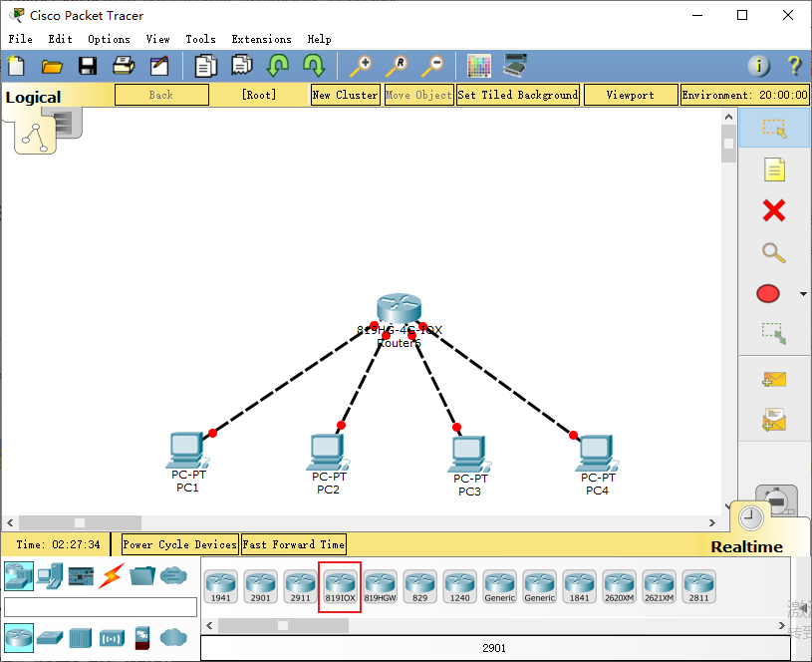Click the Print icon
The image size is (812, 662).
click(x=124, y=66)
